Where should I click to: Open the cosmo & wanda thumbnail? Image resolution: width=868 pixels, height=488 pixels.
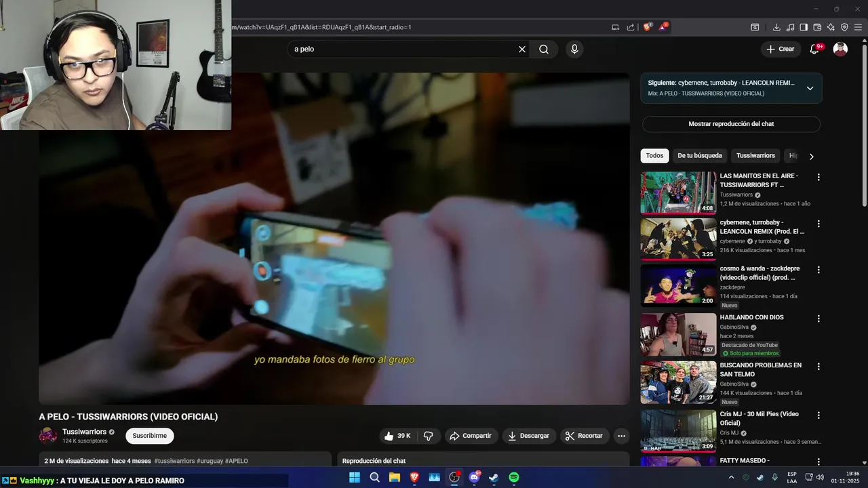point(678,285)
